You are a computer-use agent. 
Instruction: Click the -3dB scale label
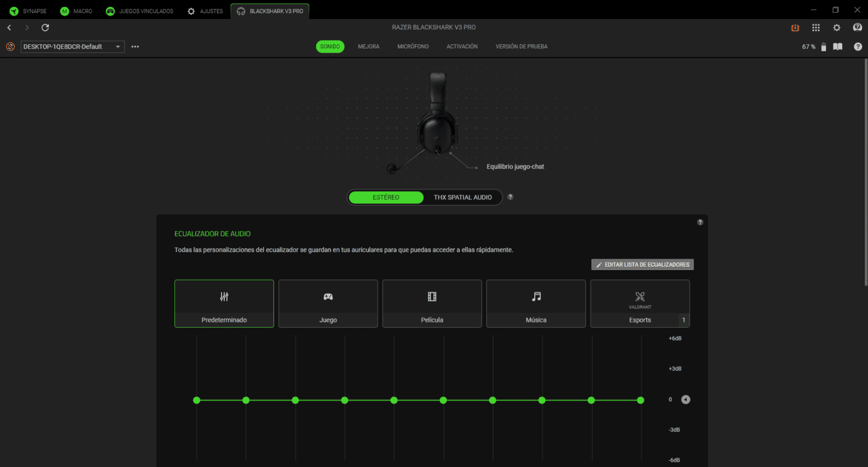(x=675, y=430)
